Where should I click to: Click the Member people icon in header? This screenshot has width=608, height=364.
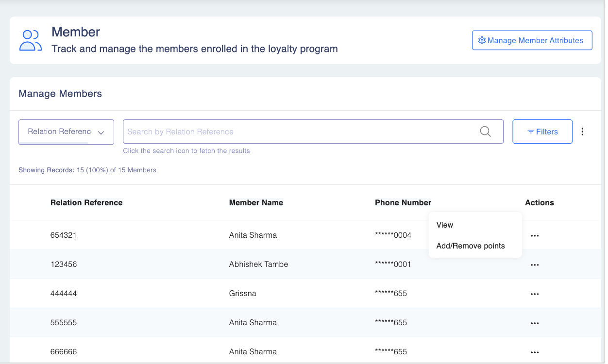pyautogui.click(x=30, y=41)
